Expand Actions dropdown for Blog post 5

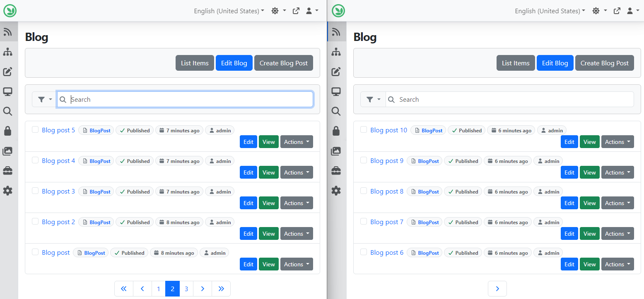[297, 142]
